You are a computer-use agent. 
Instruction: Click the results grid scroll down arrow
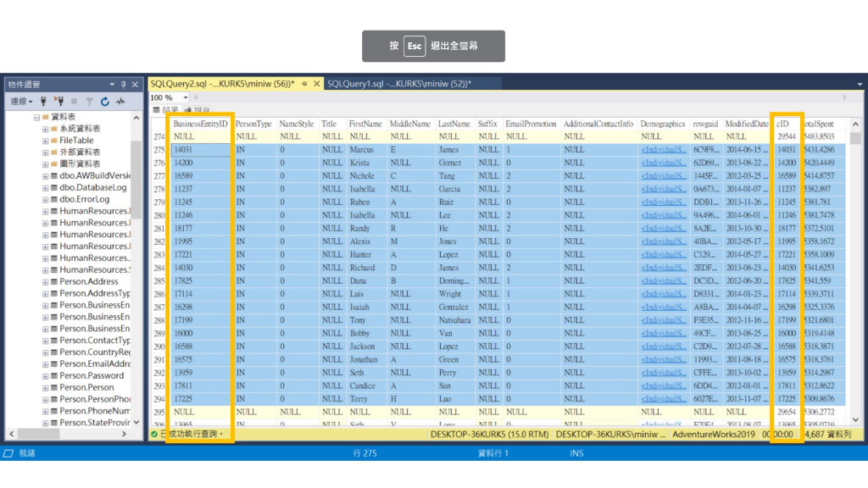point(856,420)
